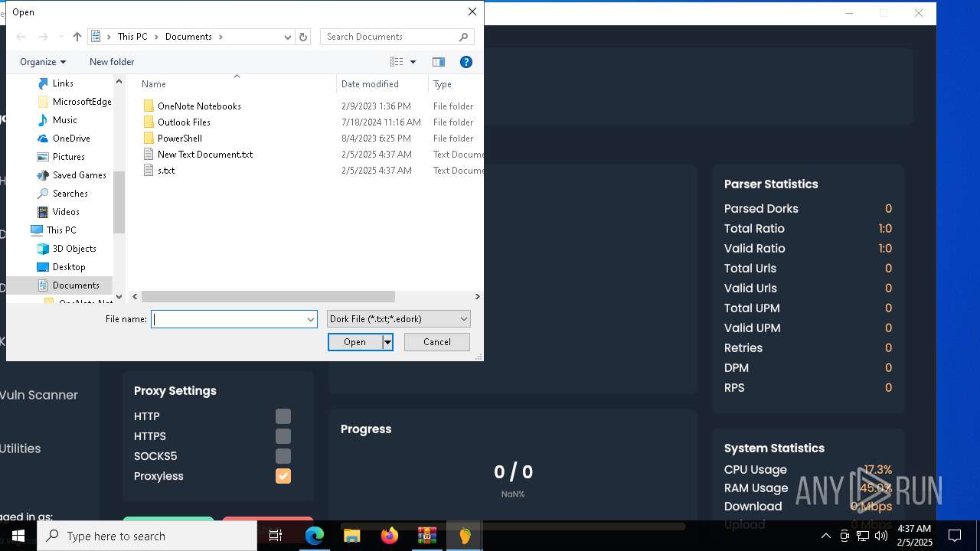
Task: Click the Open button
Action: pyautogui.click(x=355, y=342)
